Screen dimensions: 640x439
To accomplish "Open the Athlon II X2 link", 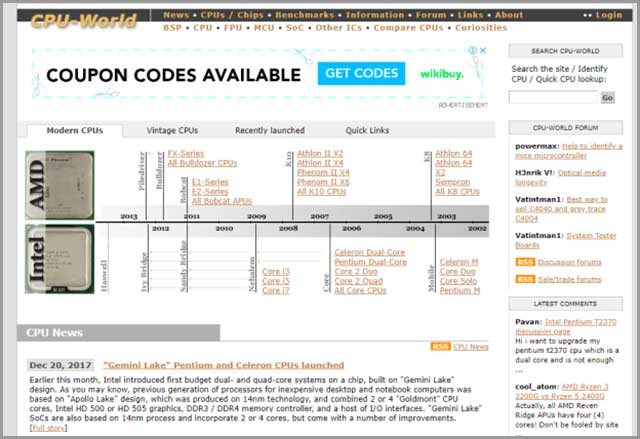I will tap(320, 153).
